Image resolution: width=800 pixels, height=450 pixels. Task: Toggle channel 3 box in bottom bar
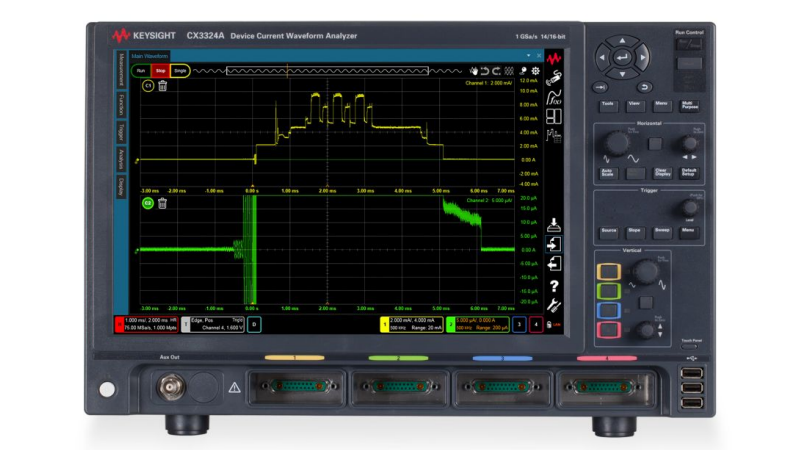tap(519, 324)
